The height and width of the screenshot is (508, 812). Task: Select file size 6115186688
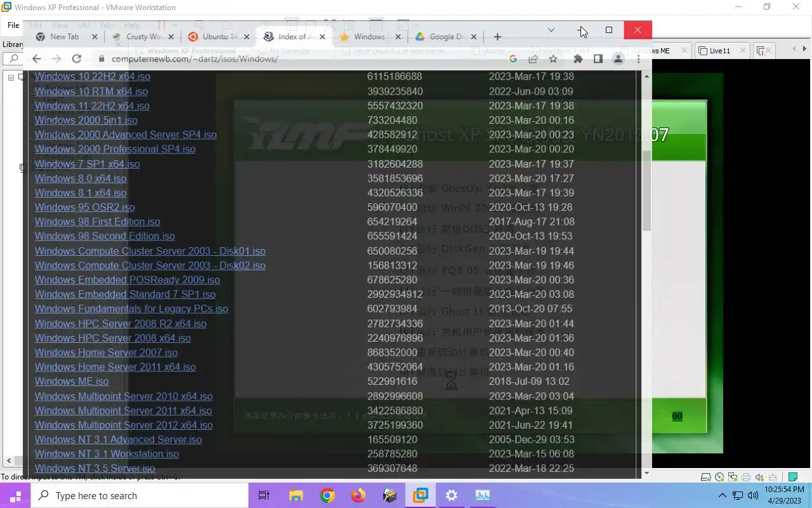point(395,77)
